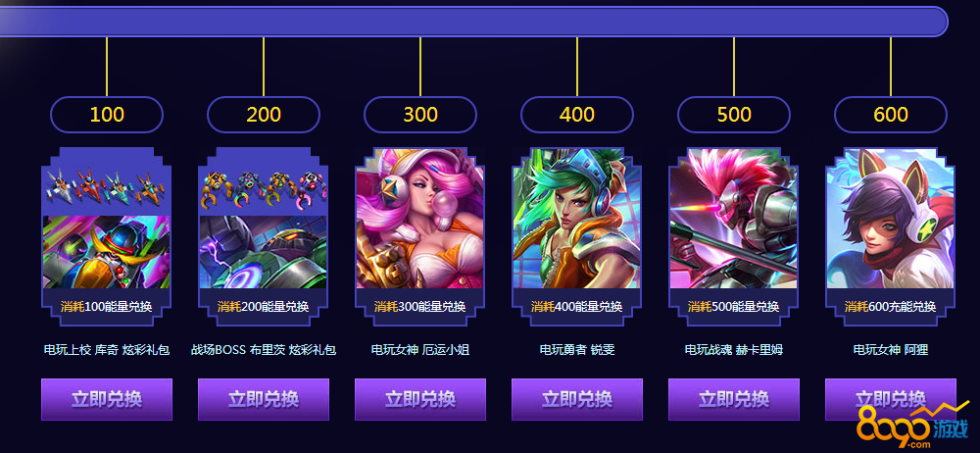Image resolution: width=980 pixels, height=453 pixels.
Task: Click the 战场BOSS 布里茨 skin artwork
Action: pyautogui.click(x=263, y=252)
